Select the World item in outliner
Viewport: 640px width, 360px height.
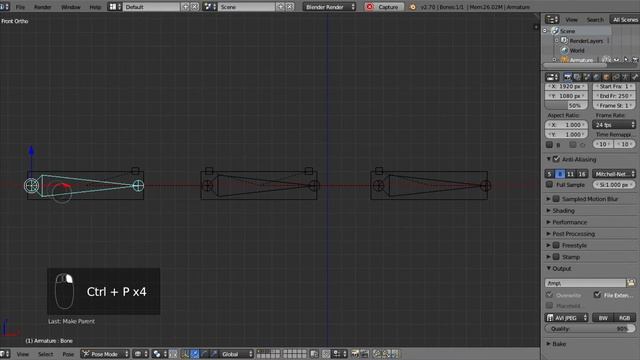point(577,50)
